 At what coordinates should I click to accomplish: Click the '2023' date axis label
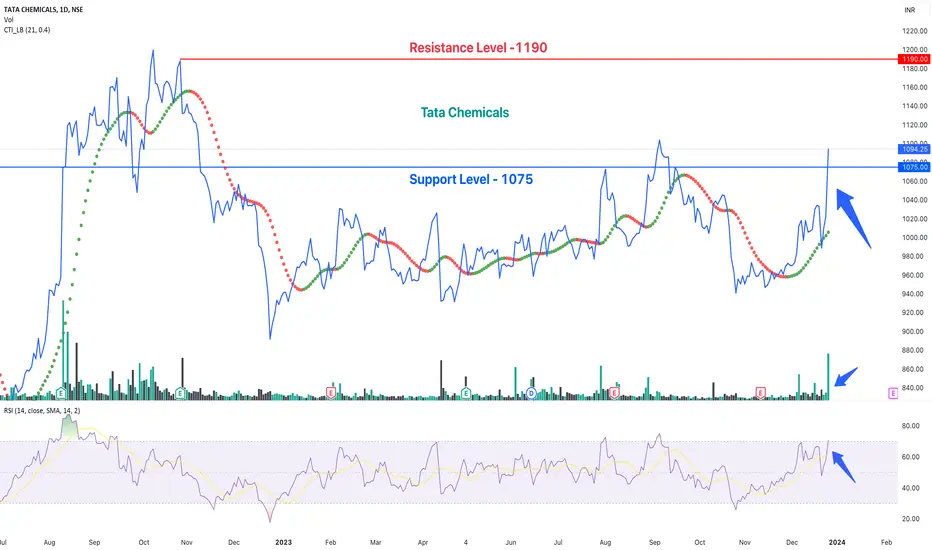(284, 542)
